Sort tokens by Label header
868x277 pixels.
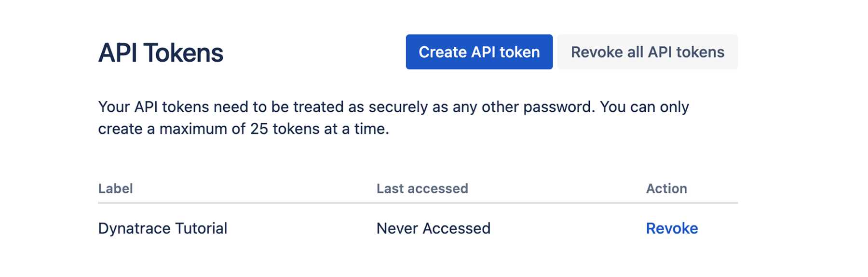(116, 188)
